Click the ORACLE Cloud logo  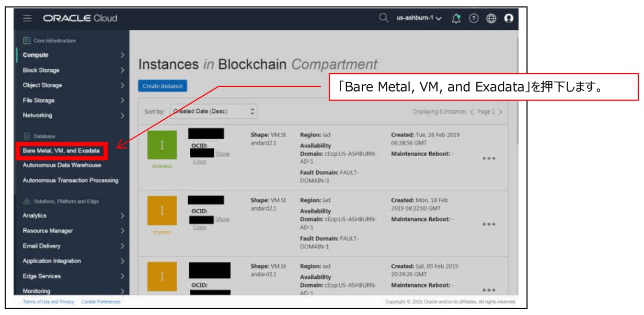coord(80,18)
